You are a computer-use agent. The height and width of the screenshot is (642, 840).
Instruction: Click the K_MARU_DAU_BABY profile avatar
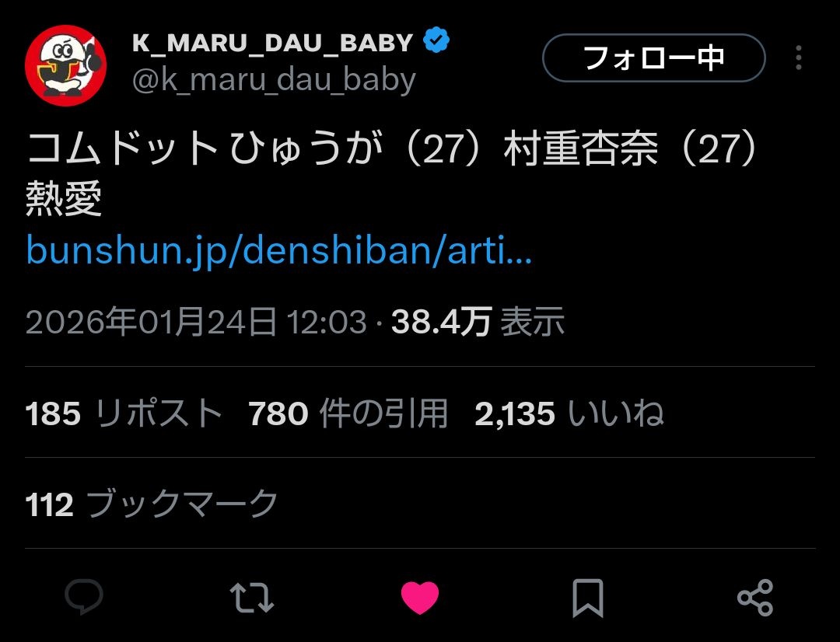(66, 65)
